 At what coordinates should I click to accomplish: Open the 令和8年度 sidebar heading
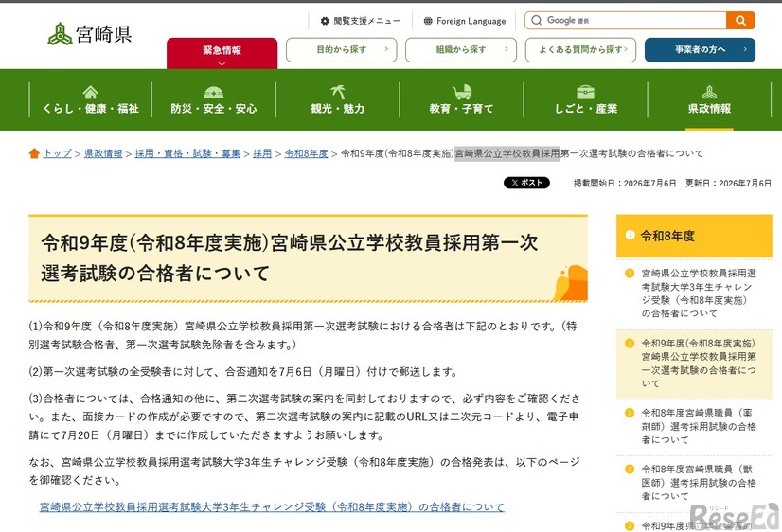coord(694,236)
